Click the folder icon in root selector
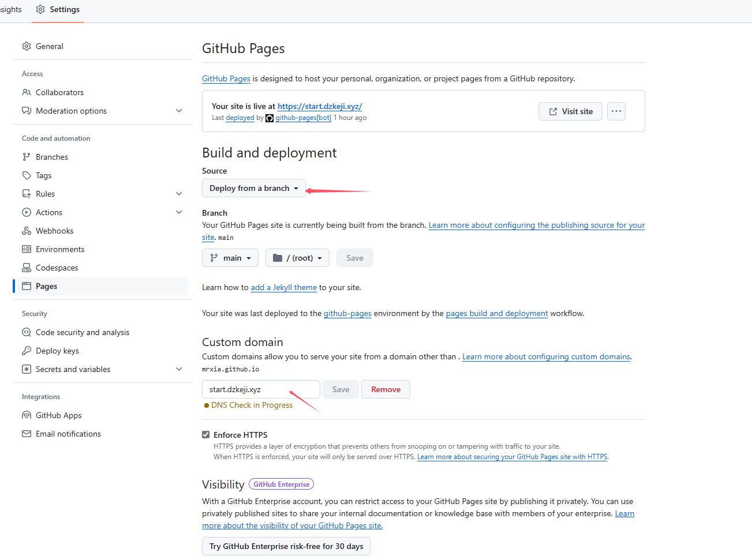Screen dimensions: 752x560 [278, 258]
